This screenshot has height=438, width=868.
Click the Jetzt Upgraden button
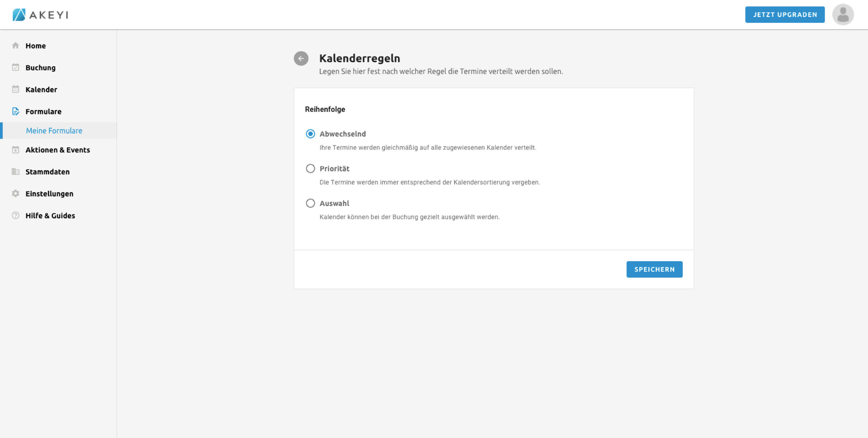(x=785, y=15)
